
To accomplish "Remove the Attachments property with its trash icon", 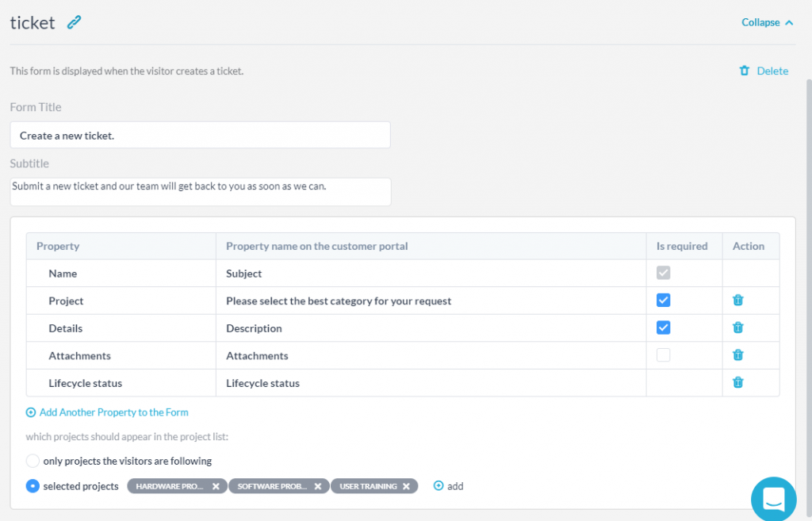I will pyautogui.click(x=737, y=354).
